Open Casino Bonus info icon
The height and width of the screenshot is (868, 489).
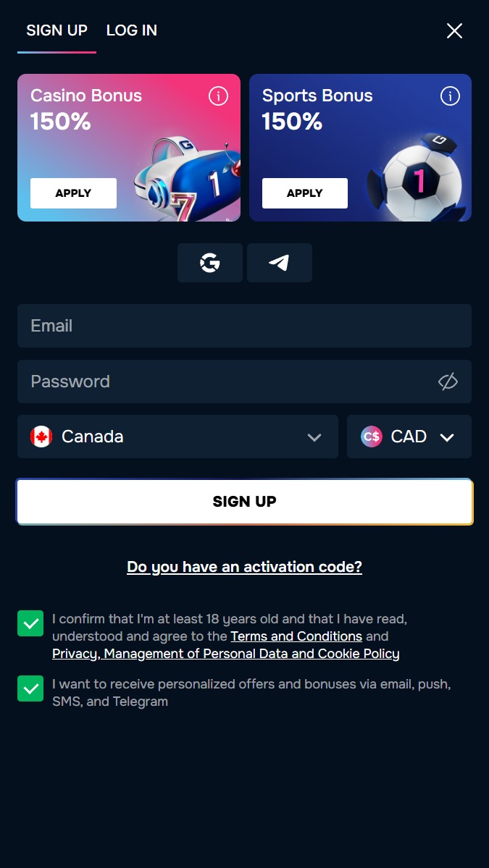pyautogui.click(x=218, y=96)
